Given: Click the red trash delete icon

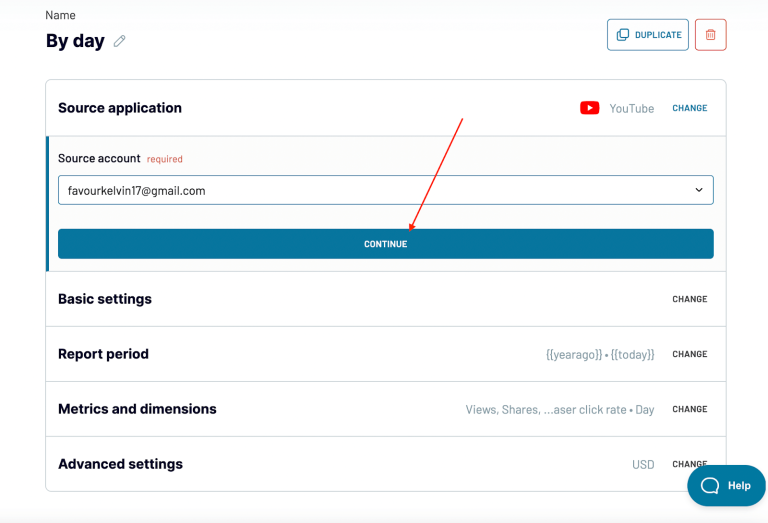Looking at the screenshot, I should (x=710, y=35).
